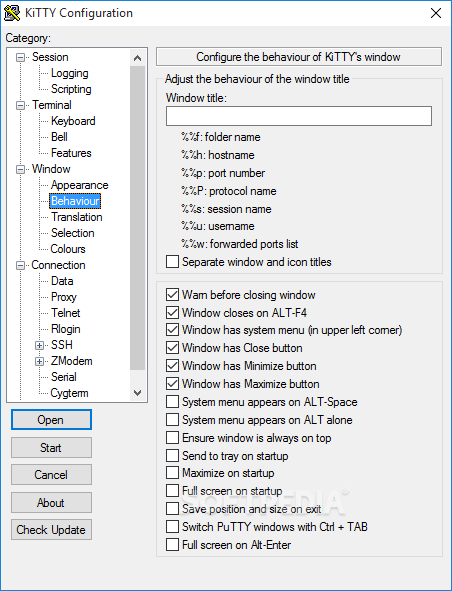
Task: Focus the Window title input field
Action: click(299, 116)
